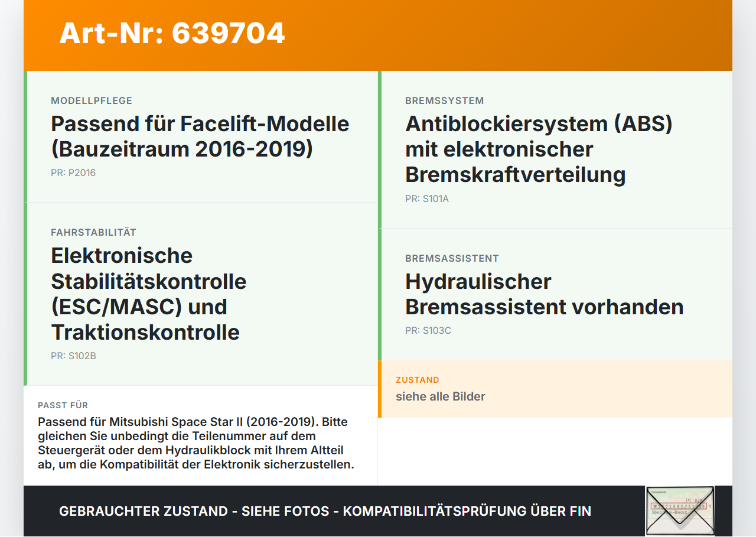Select the Facelift-Modelle 2016-2019 feature card

(x=201, y=136)
